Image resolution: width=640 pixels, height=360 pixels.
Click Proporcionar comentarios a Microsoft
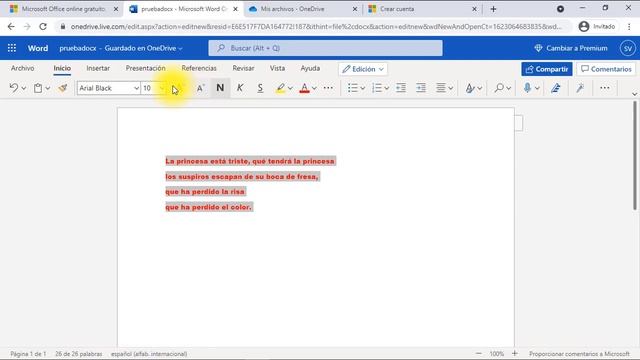(580, 354)
